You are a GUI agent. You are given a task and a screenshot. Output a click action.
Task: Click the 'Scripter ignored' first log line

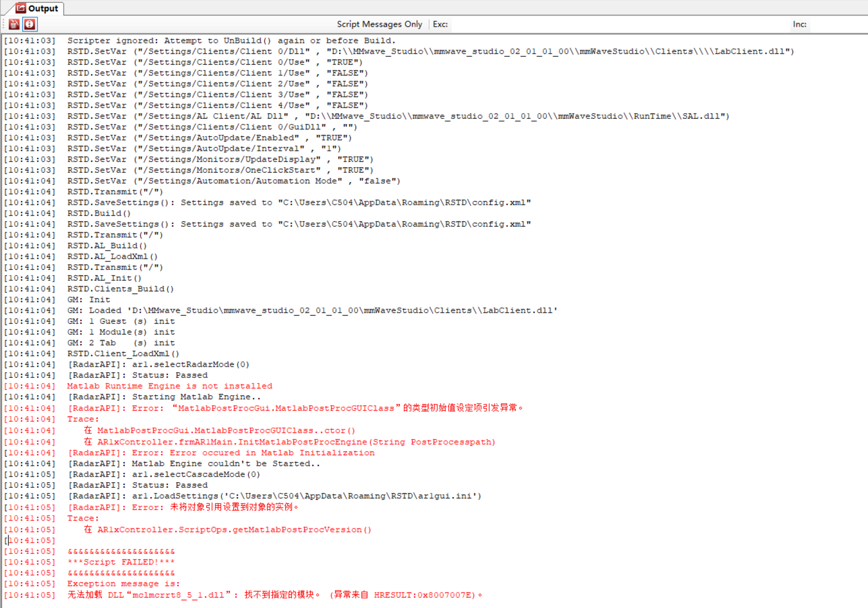point(231,40)
